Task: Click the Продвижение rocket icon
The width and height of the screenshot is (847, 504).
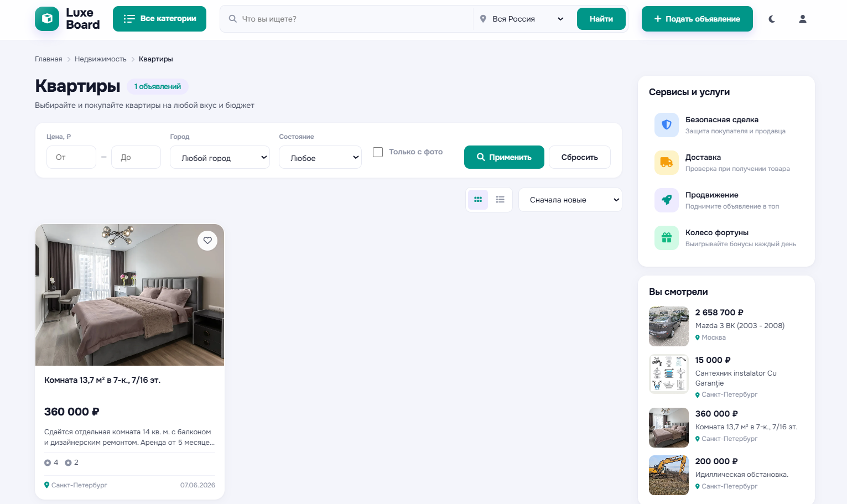Action: coord(667,200)
